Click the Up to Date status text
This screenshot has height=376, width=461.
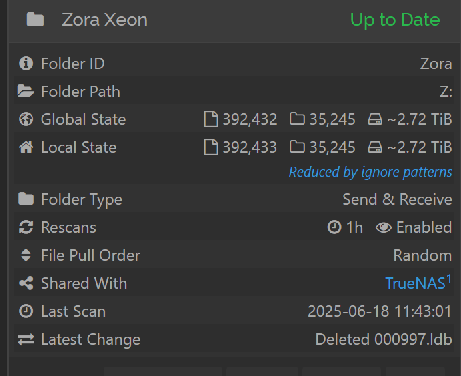395,20
